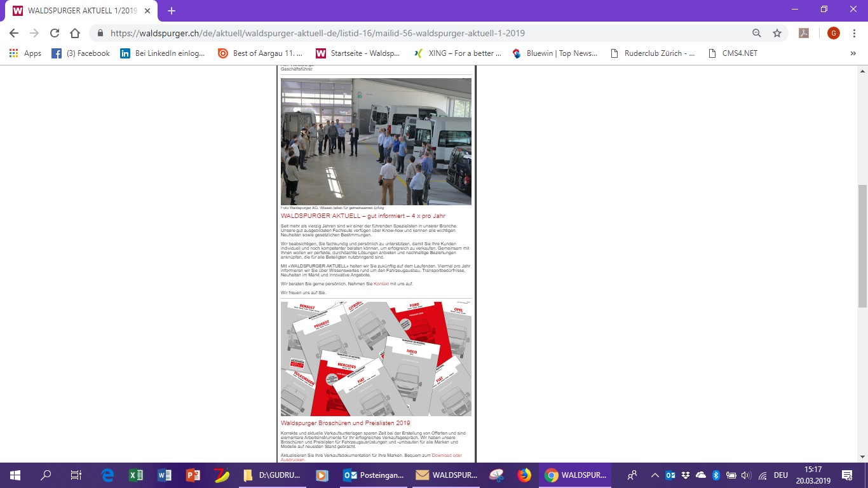
Task: Launch Microsoft Edge from taskbar
Action: 107,475
